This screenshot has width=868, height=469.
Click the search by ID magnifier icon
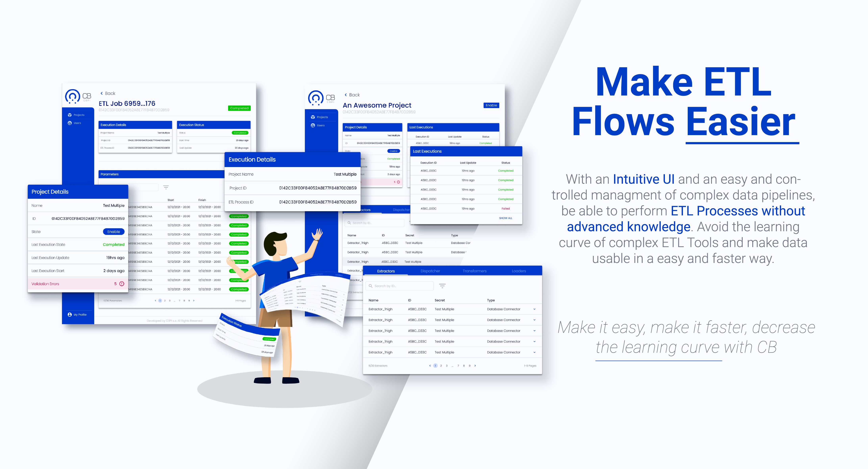click(371, 286)
